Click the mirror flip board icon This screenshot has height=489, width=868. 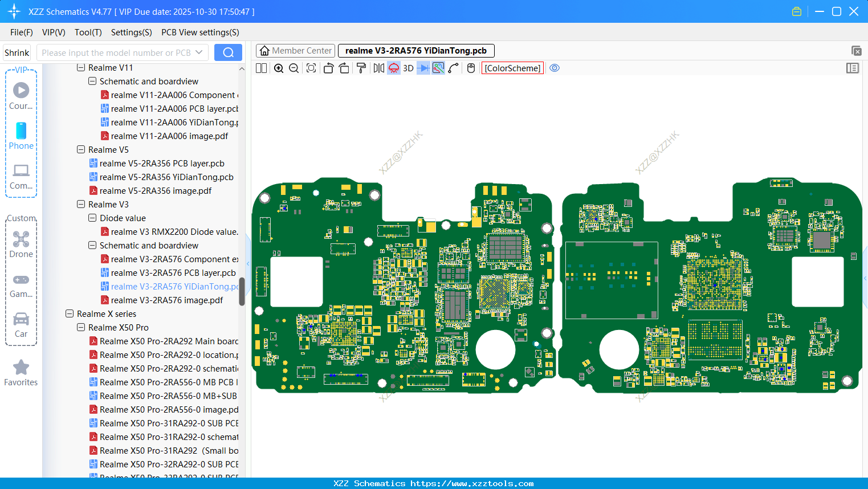pos(378,68)
